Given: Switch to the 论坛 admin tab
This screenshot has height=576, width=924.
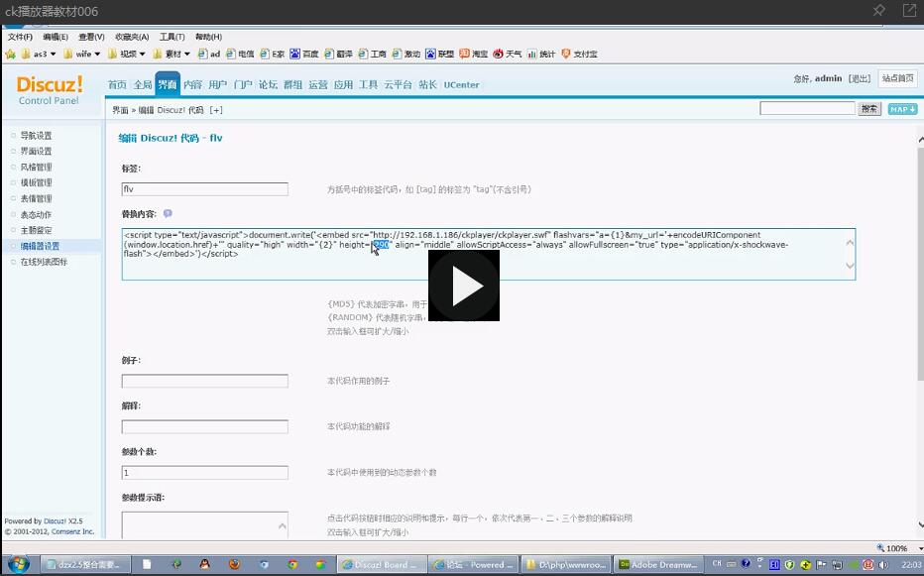Looking at the screenshot, I should click(268, 85).
